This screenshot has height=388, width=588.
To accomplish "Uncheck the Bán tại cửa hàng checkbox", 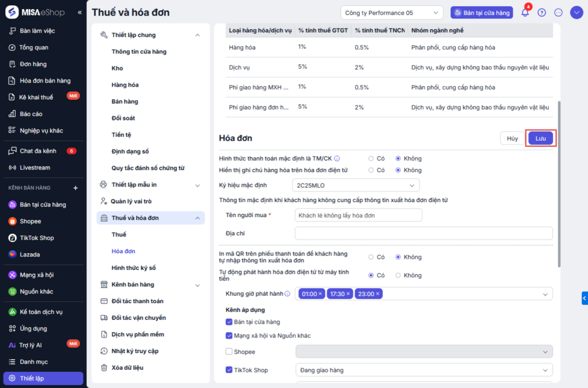I will (x=229, y=322).
